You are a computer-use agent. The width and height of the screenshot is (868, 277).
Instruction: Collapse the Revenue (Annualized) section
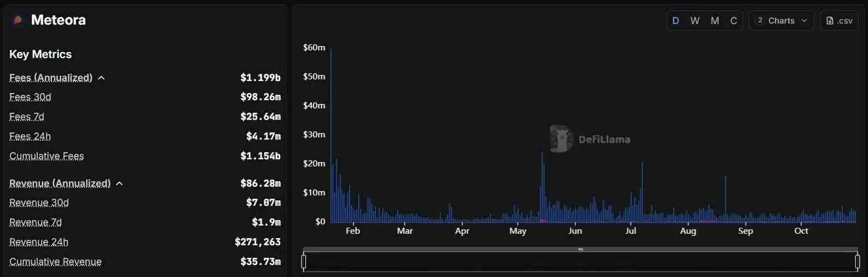119,184
